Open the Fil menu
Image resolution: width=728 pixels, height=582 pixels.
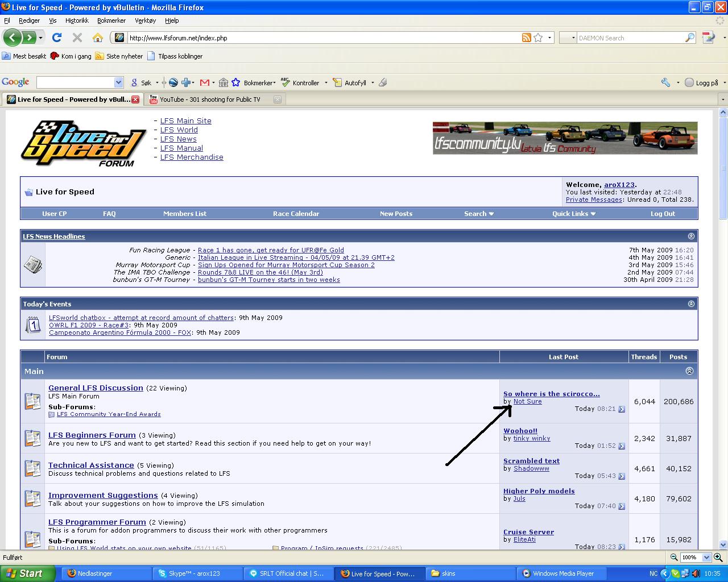click(x=7, y=20)
